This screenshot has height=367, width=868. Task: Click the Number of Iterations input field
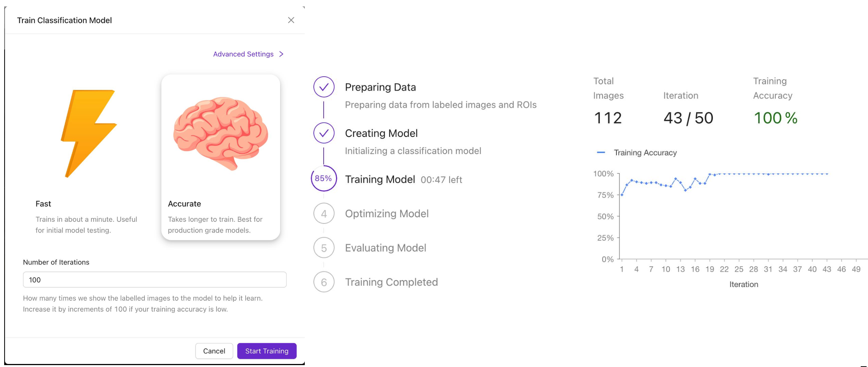(x=155, y=280)
